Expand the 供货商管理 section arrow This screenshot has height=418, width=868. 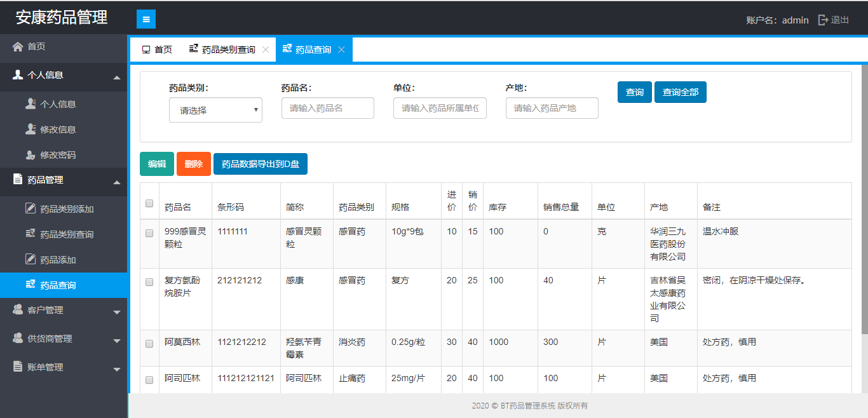click(117, 340)
